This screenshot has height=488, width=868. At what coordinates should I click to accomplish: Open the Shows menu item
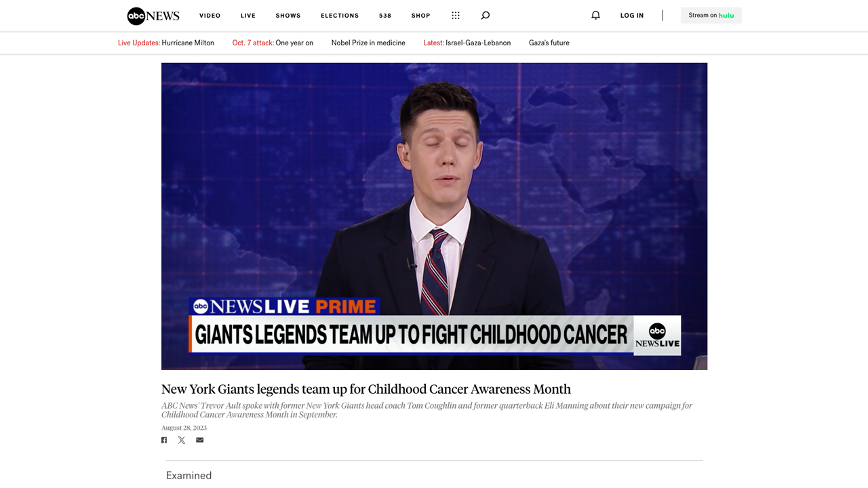288,16
